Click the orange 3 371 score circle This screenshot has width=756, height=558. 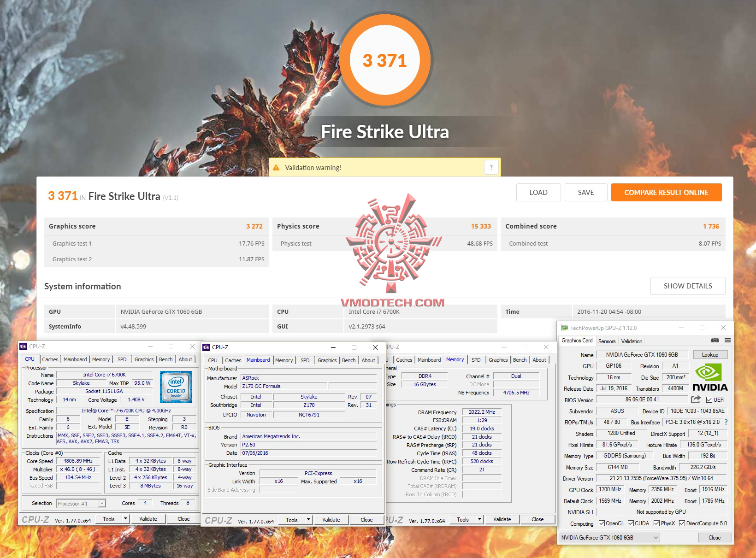(385, 60)
